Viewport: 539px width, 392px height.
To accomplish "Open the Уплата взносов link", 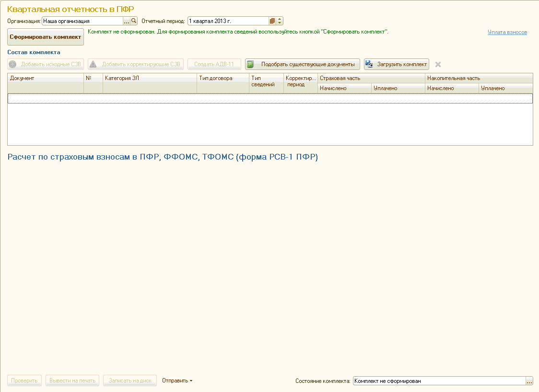I will 507,32.
